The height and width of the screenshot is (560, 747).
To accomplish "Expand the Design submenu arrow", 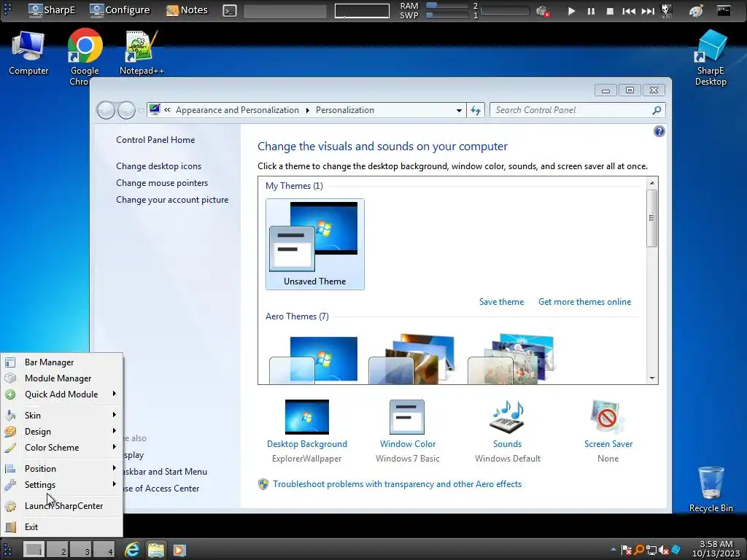I will point(115,431).
